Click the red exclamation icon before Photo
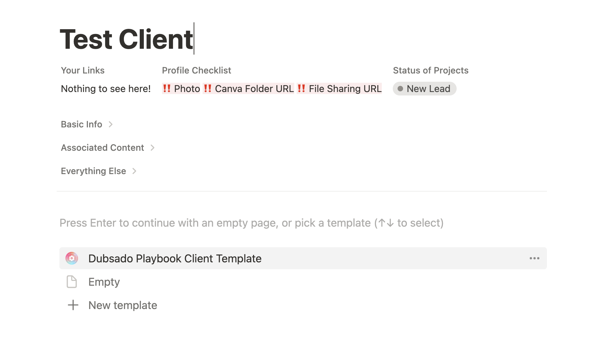 (167, 89)
